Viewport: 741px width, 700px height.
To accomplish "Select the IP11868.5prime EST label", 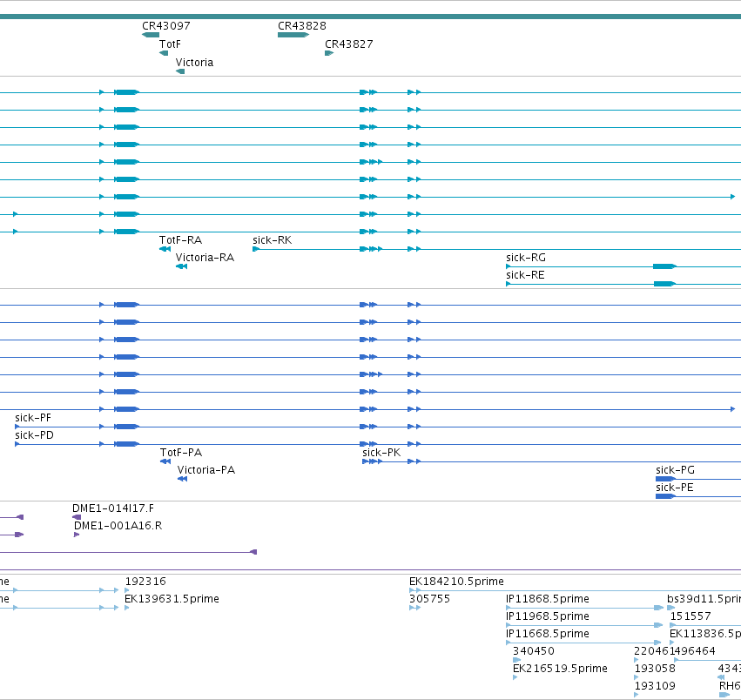I will tap(547, 599).
